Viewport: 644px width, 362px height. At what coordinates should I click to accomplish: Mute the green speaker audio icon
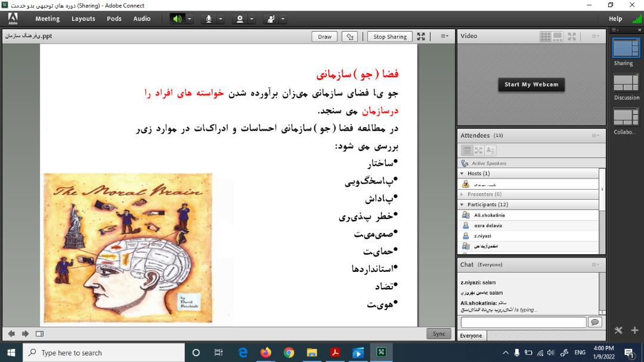tap(177, 18)
